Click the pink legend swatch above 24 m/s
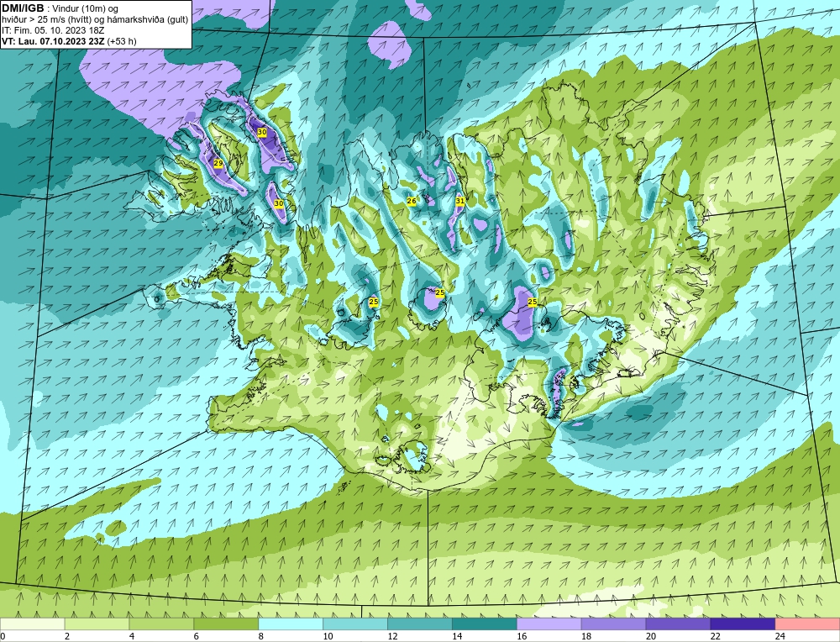Viewport: 840px width, 642px height. pos(807,624)
